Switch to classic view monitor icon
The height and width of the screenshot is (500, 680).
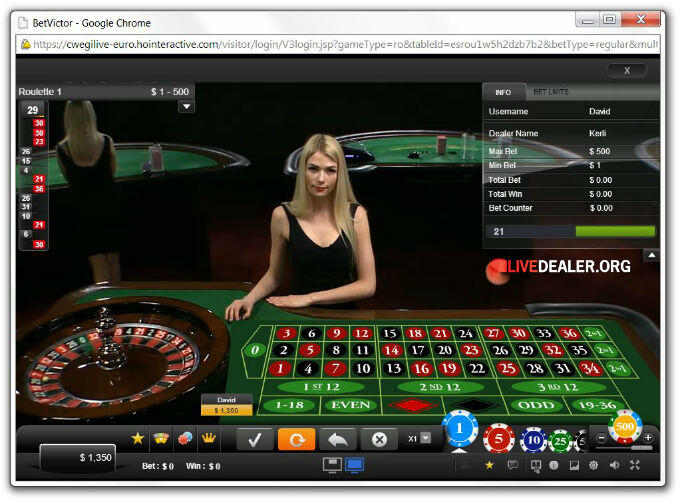[x=332, y=465]
